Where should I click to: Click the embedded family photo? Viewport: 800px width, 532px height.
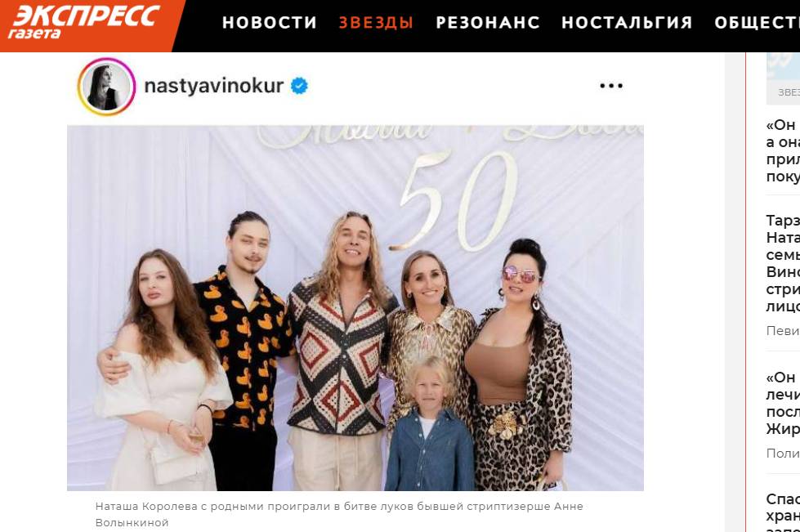tap(355, 308)
